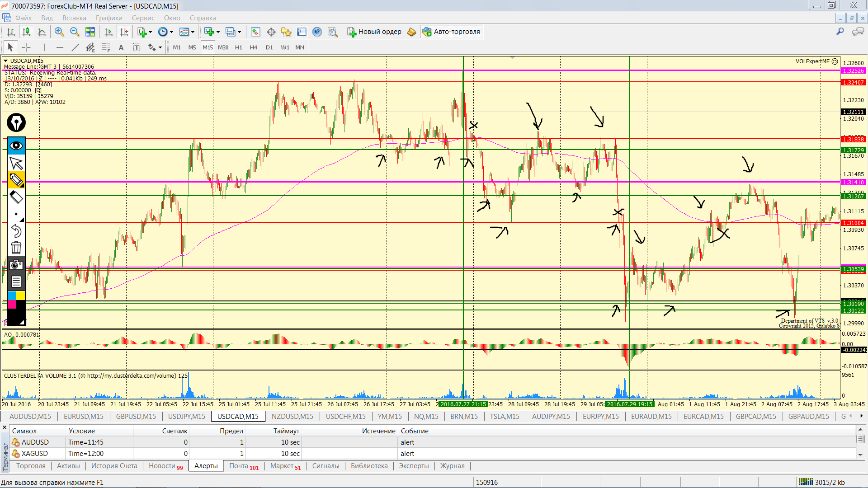Select the AUDUSD alert row
Viewport: 868px width, 488px height.
coord(35,442)
